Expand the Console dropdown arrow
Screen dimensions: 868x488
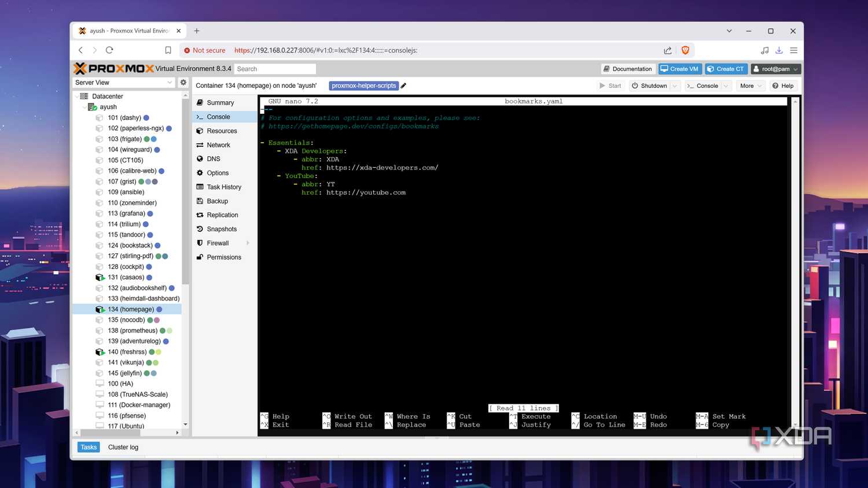[726, 86]
